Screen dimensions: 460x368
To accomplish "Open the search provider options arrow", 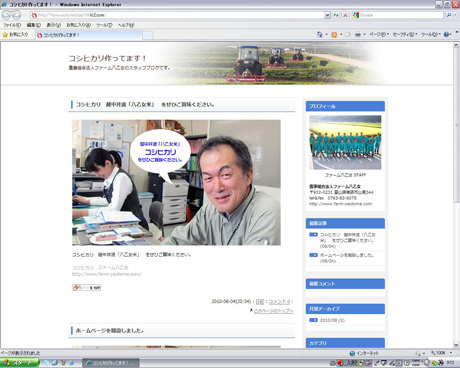I will (x=455, y=15).
